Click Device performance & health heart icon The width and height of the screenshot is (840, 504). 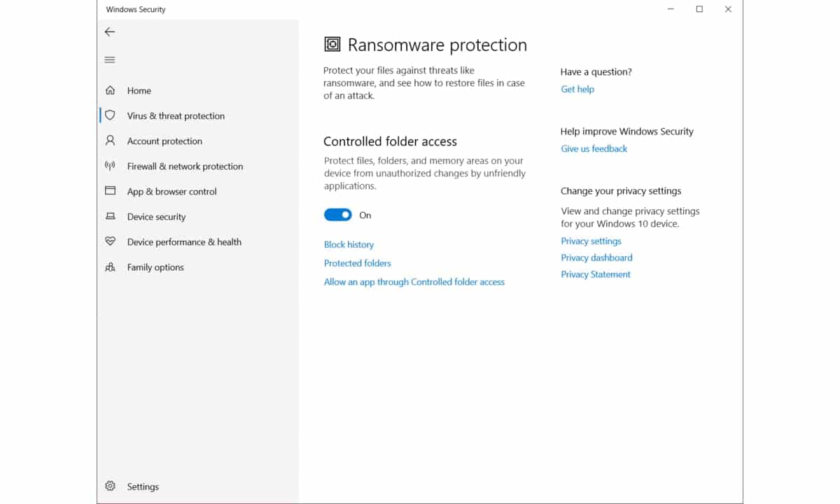pos(110,241)
